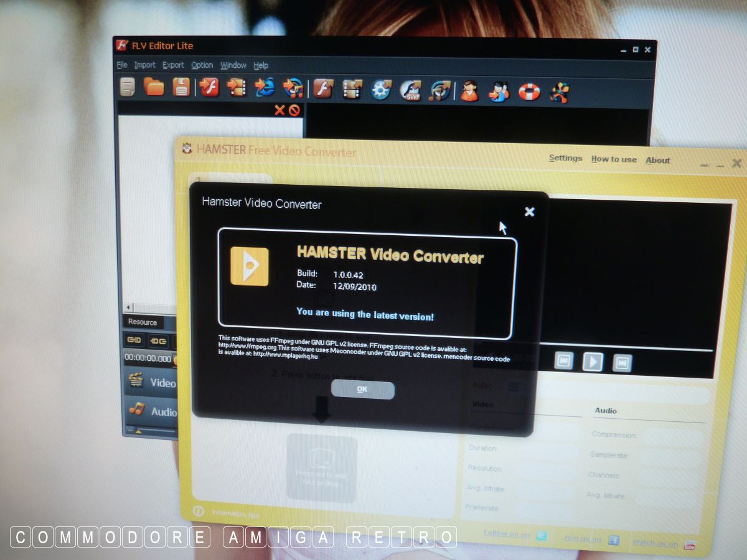
Task: Click the new document icon in toolbar
Action: tap(128, 87)
